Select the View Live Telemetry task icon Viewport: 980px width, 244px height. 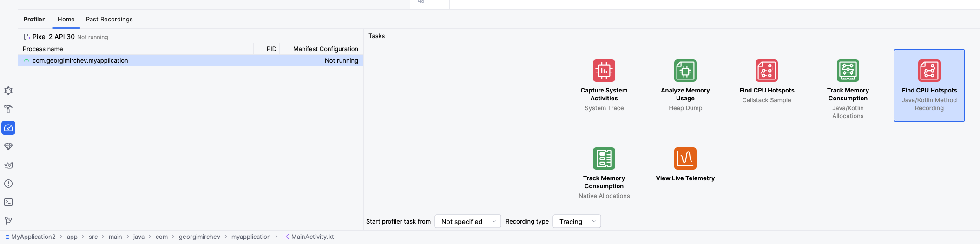tap(685, 158)
